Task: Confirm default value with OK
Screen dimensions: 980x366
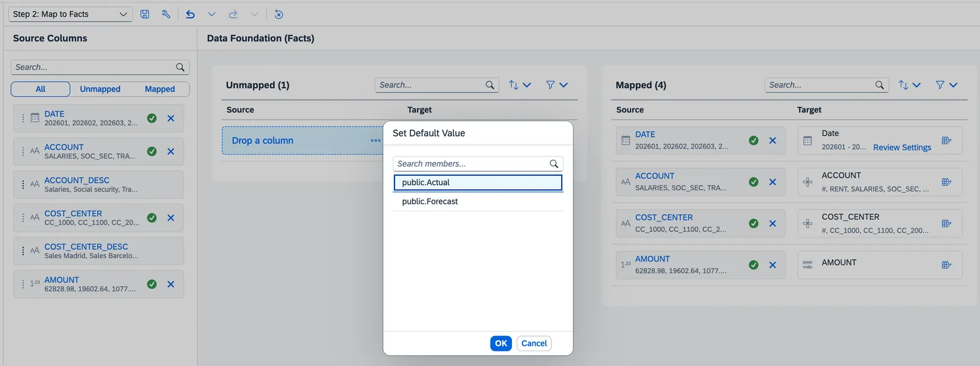Action: pos(501,343)
